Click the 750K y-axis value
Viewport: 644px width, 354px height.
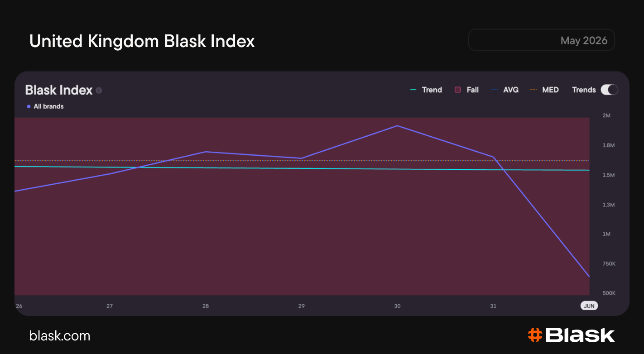pos(609,264)
